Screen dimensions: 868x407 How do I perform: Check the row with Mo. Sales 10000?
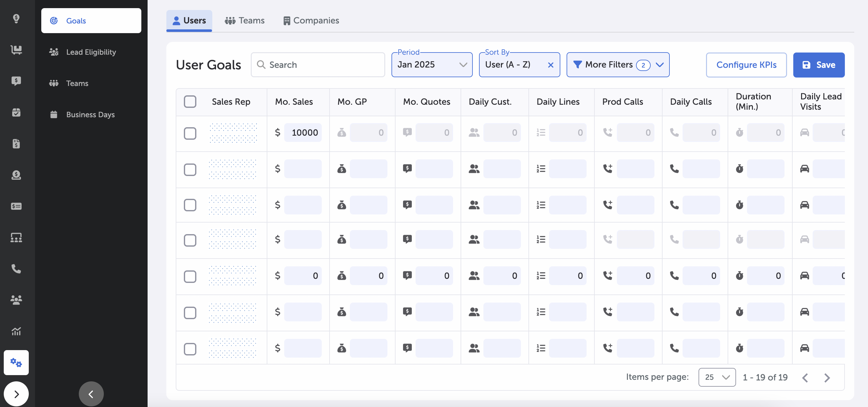190,133
